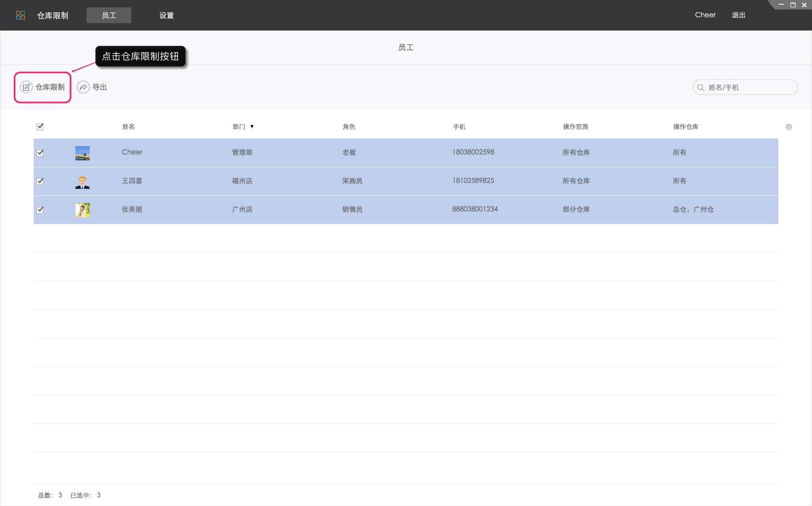812x506 pixels.
Task: Click 张美丽's avatar picture
Action: pyautogui.click(x=82, y=210)
